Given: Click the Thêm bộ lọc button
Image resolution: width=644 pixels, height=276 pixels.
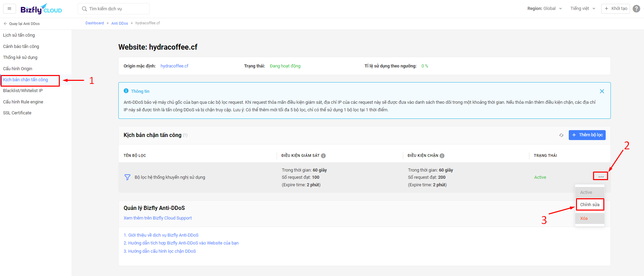Looking at the screenshot, I should click(x=587, y=135).
